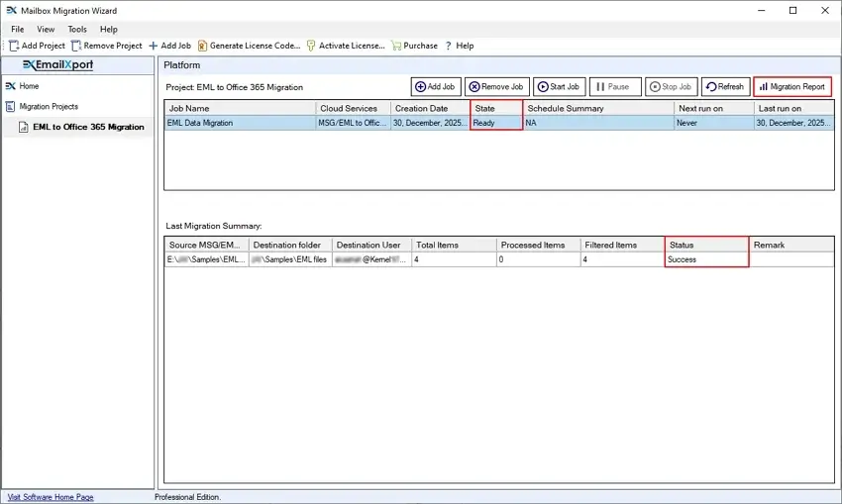Screen dimensions: 842x504
Task: Select Home in the sidebar
Action: [x=29, y=86]
